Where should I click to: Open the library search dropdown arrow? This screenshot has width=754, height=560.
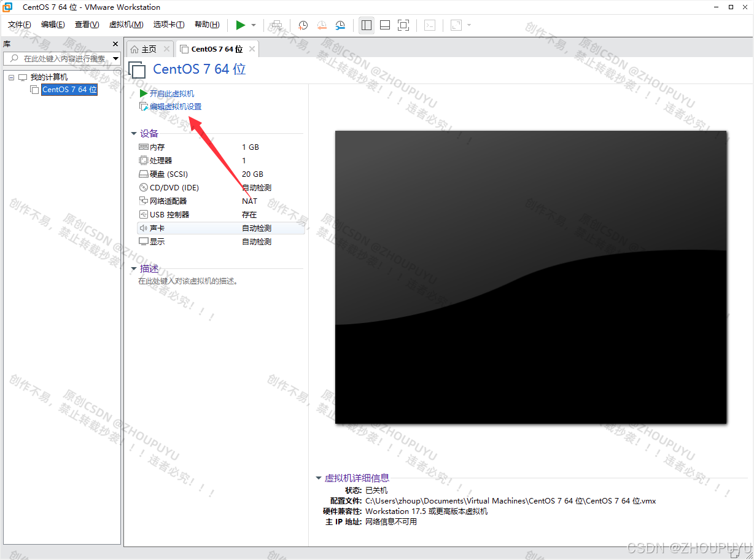116,58
